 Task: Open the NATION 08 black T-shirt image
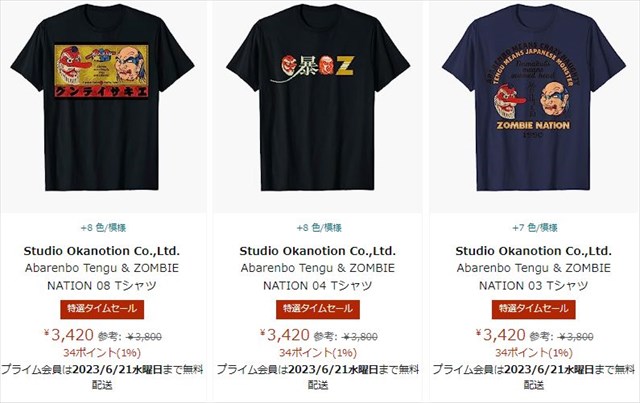pyautogui.click(x=102, y=98)
